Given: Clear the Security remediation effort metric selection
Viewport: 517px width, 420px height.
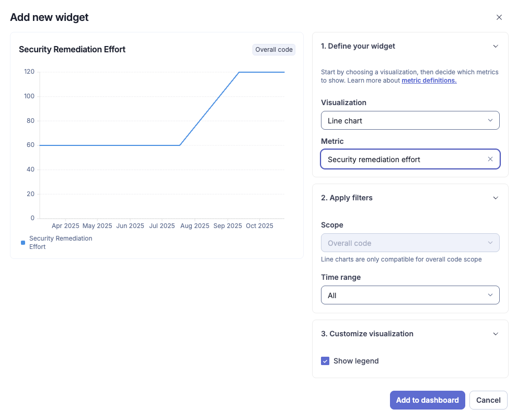Looking at the screenshot, I should 490,159.
